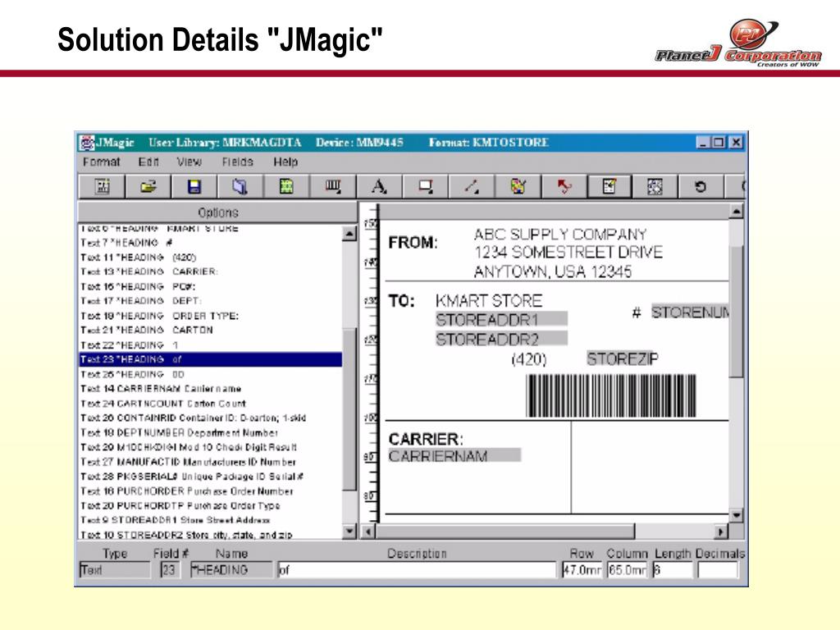Screen dimensions: 840x630
Task: Select list row "Text 24 CARTNCOUNT Carton Count"
Action: pyautogui.click(x=211, y=404)
